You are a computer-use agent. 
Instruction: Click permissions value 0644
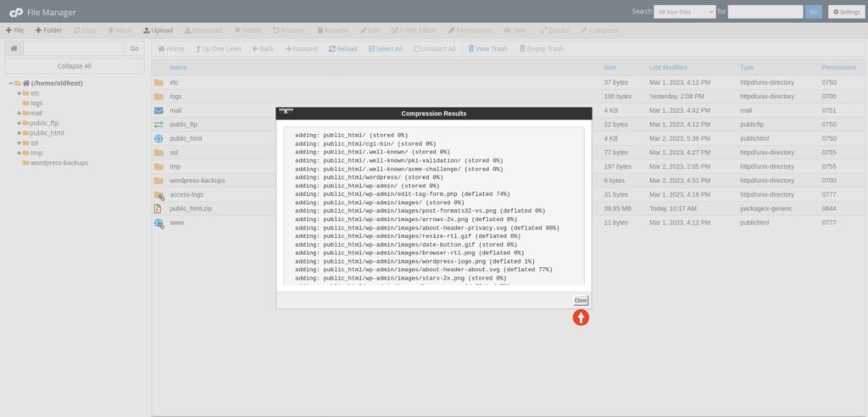829,208
